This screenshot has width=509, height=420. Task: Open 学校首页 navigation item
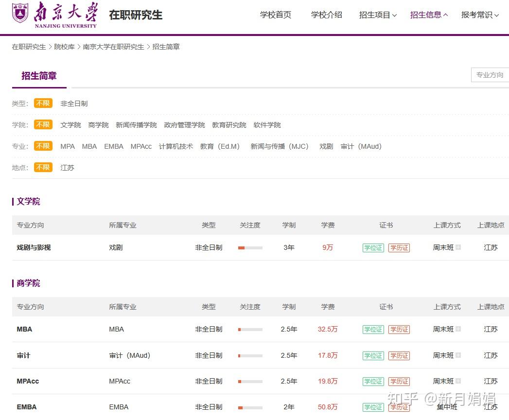point(276,15)
